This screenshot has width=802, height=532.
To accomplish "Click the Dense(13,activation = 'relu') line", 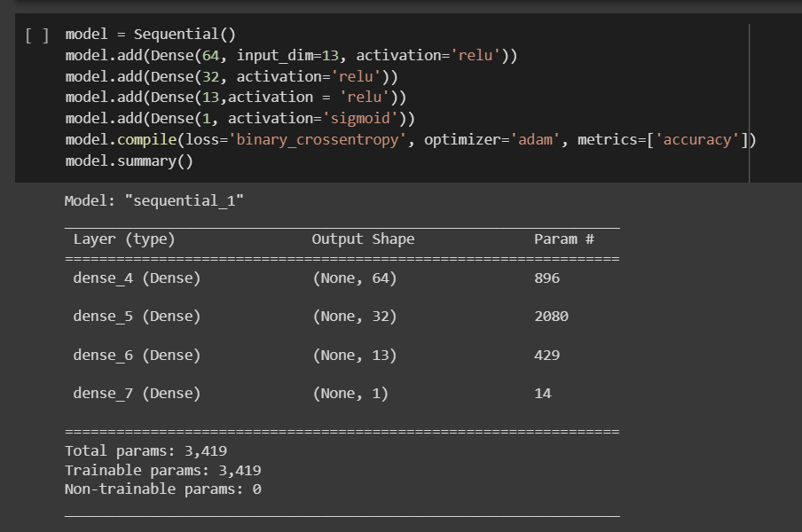I will [x=236, y=98].
